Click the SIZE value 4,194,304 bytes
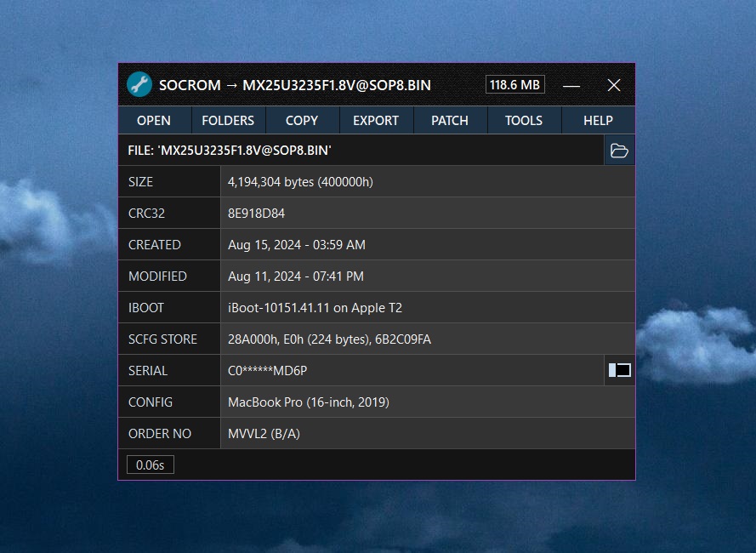The width and height of the screenshot is (756, 553). [300, 182]
